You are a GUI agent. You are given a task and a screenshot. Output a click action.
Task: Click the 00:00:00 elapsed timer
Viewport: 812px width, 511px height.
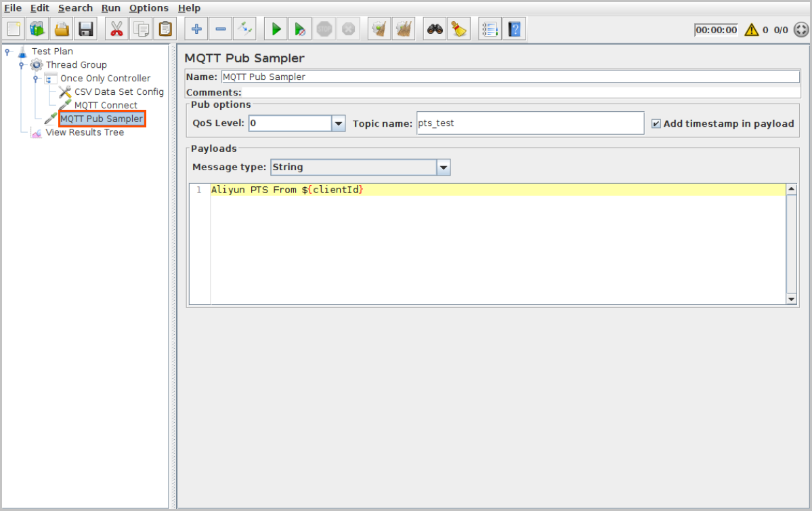717,30
